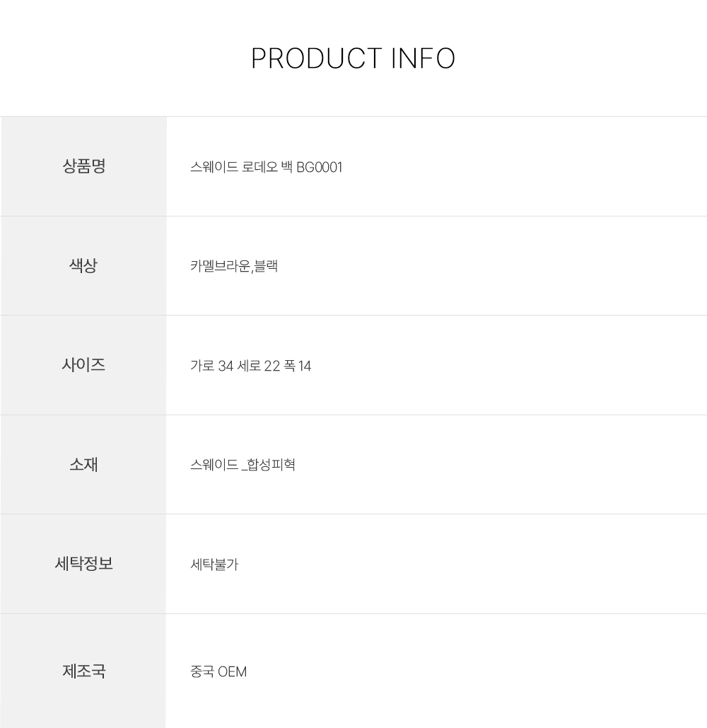The height and width of the screenshot is (728, 707).
Task: Select the 상품명 label cell
Action: 83,166
